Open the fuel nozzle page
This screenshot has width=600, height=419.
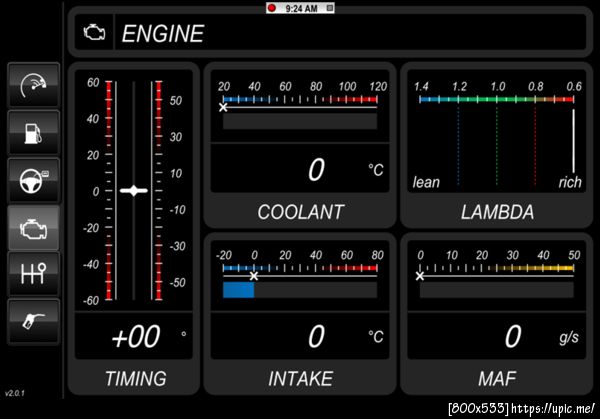click(34, 321)
